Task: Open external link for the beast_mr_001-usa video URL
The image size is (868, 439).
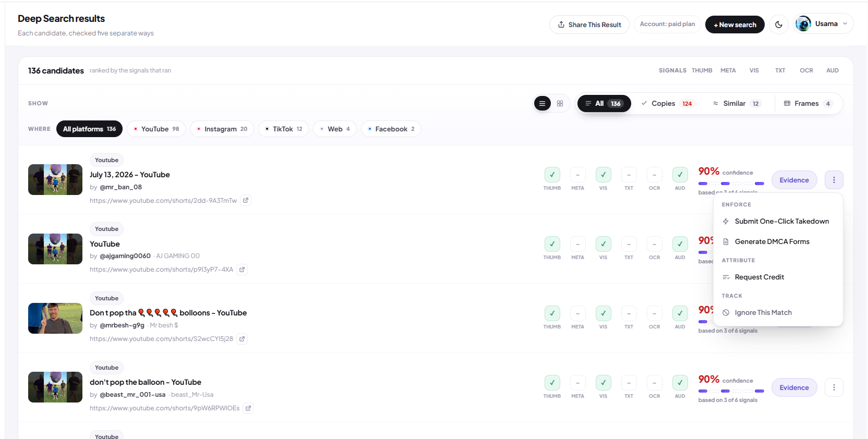Action: [248, 408]
